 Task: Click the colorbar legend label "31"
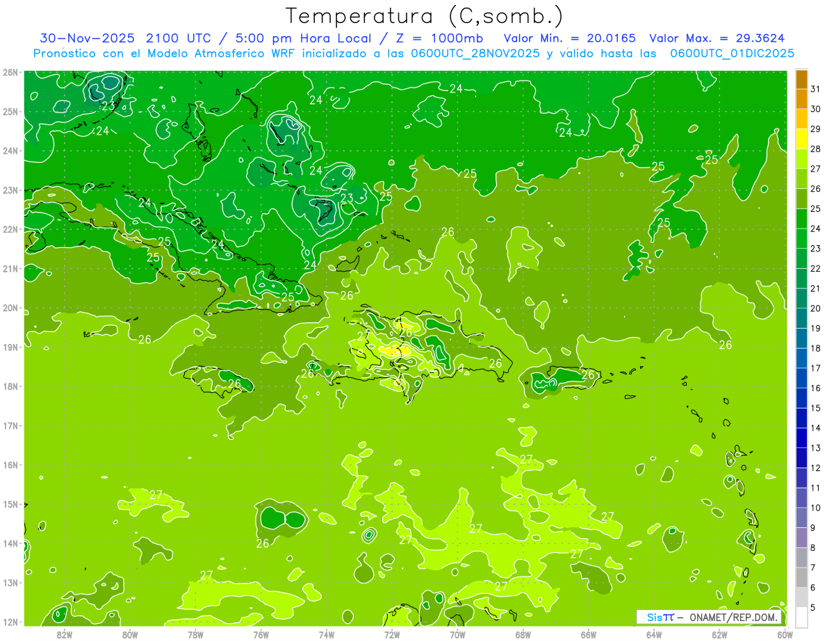click(816, 89)
